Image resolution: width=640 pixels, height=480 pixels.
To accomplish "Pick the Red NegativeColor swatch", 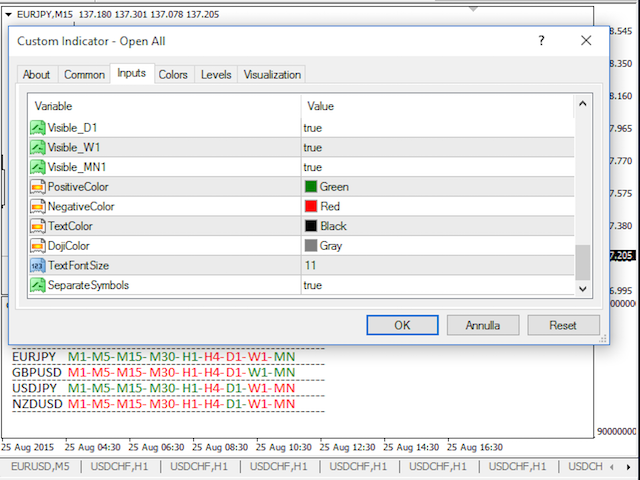I will point(311,206).
